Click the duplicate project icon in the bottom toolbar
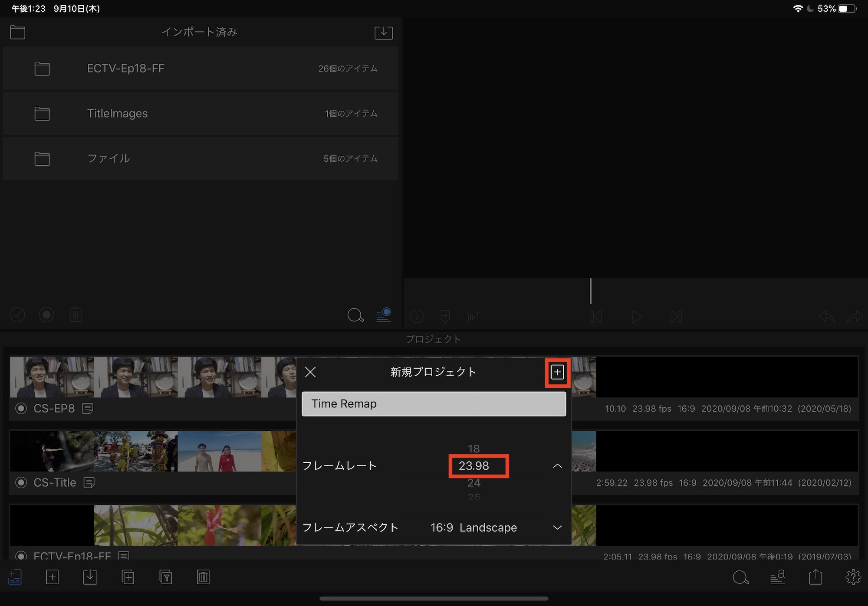The image size is (868, 606). tap(128, 577)
